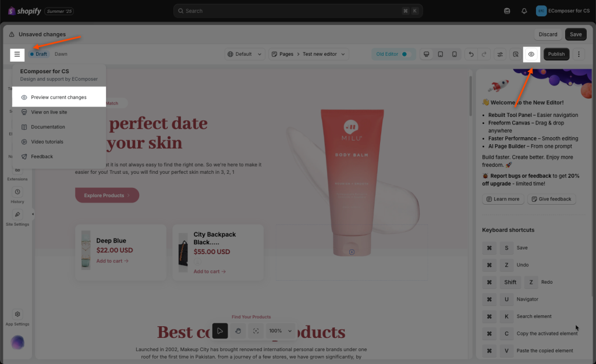The height and width of the screenshot is (364, 596).
Task: Click the fit-to-screen focus icon
Action: [x=256, y=331]
